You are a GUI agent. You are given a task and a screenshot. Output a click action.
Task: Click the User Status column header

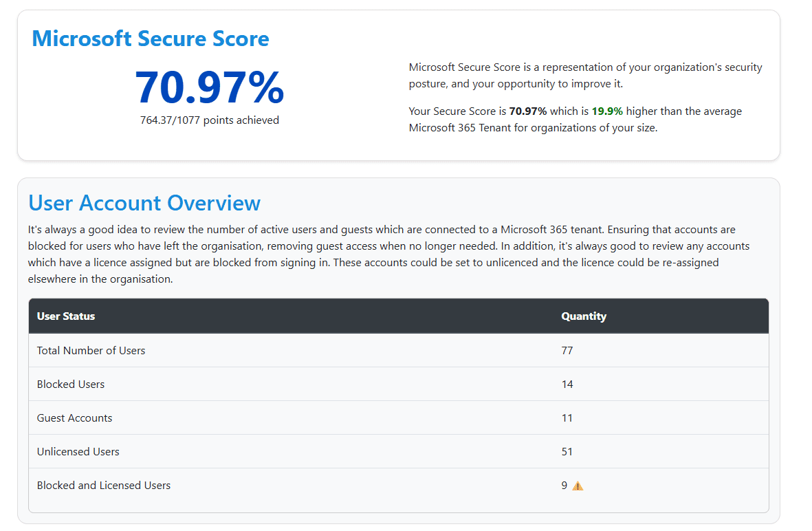(x=66, y=316)
